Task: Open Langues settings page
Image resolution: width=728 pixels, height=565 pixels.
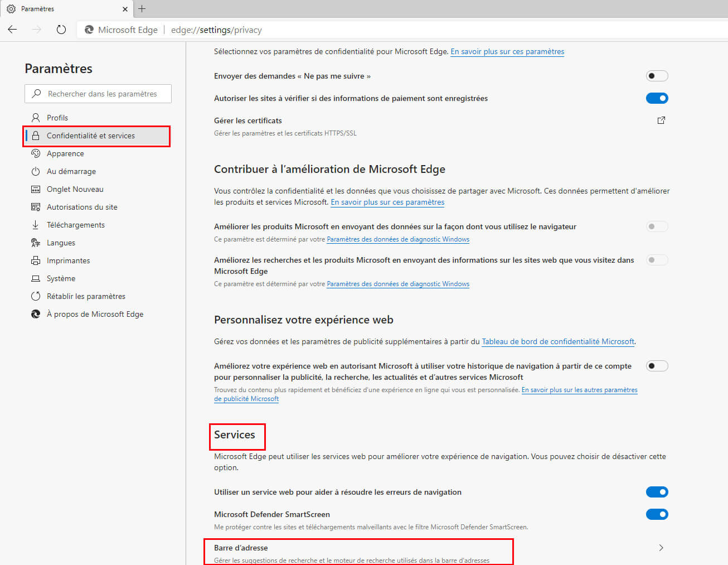Action: 98,243
